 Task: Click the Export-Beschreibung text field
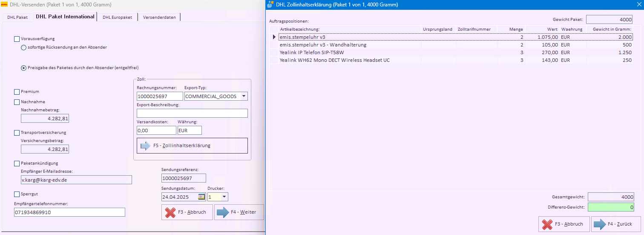click(x=192, y=113)
